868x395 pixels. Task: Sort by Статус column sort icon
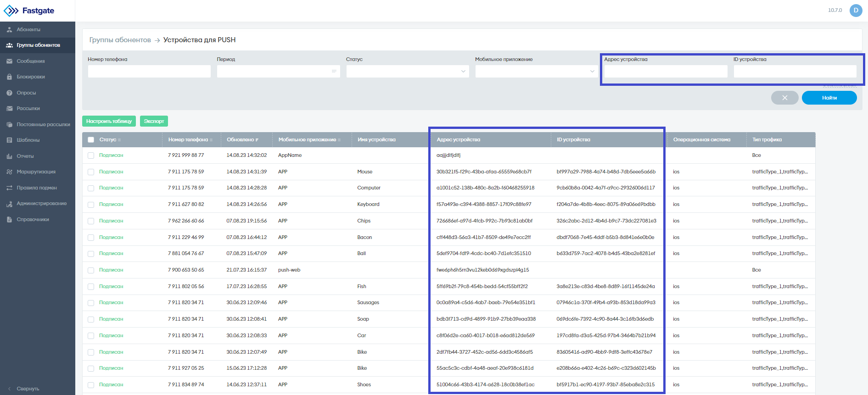(119, 140)
